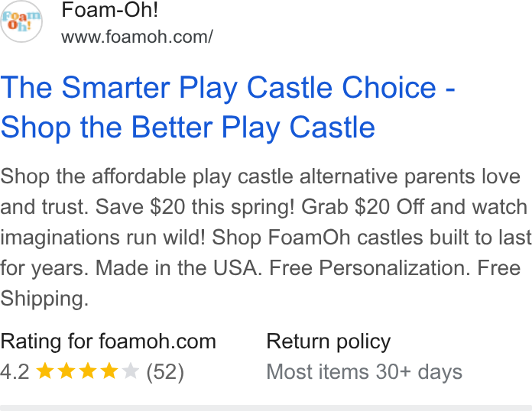Click the gray empty fifth star
The height and width of the screenshot is (411, 532).
[x=131, y=371]
